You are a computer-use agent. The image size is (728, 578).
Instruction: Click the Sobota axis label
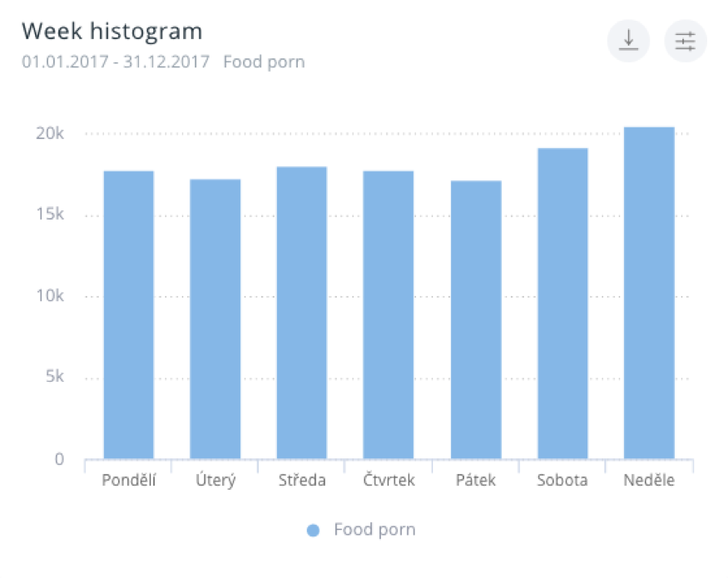(x=562, y=481)
